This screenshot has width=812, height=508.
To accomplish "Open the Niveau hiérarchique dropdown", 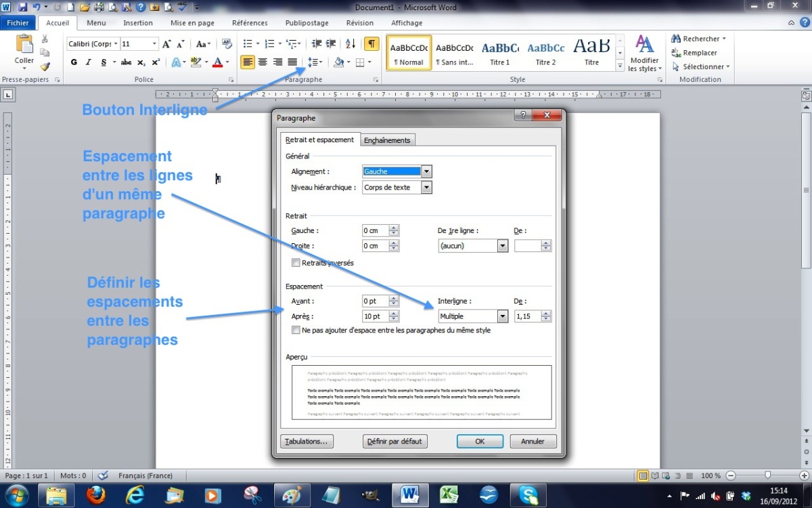I will [426, 188].
